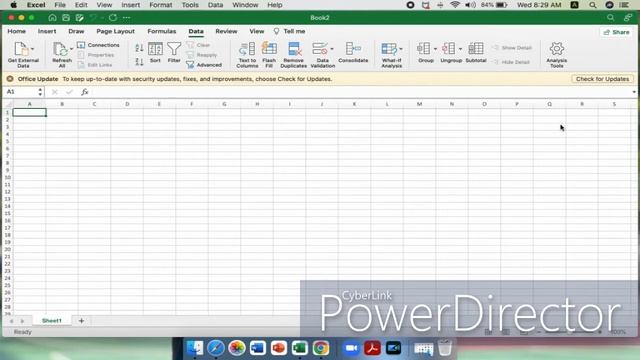Switch to the Home ribbon tab
The height and width of the screenshot is (360, 640).
point(16,31)
